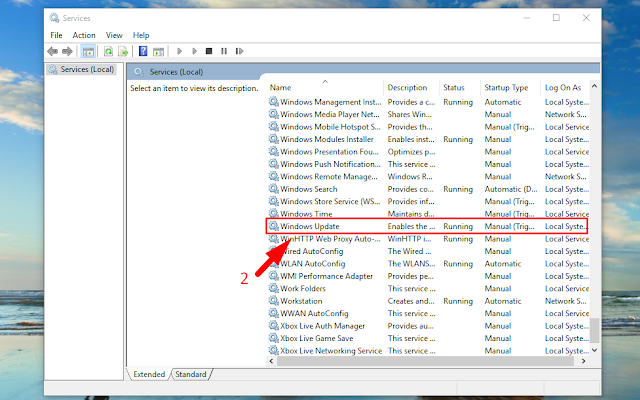The height and width of the screenshot is (400, 640).
Task: Select Windows Media Player Network service row
Action: (428, 114)
